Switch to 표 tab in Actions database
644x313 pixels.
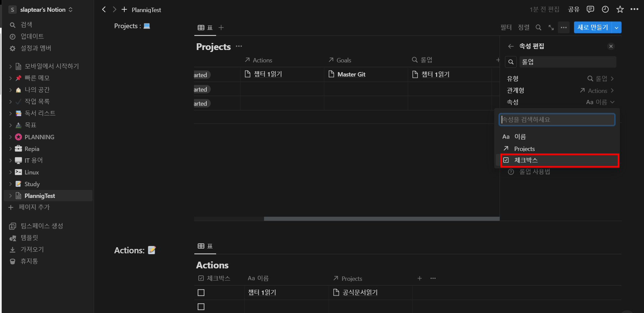(x=205, y=246)
